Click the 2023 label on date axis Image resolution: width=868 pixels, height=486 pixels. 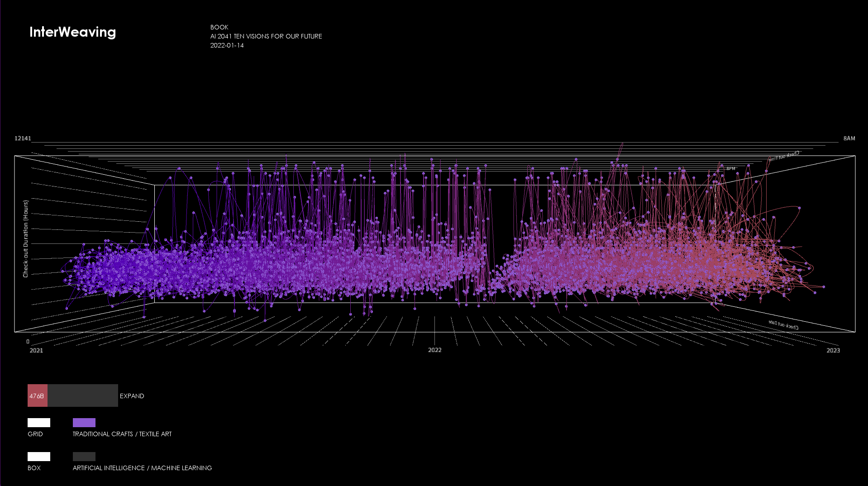click(833, 350)
